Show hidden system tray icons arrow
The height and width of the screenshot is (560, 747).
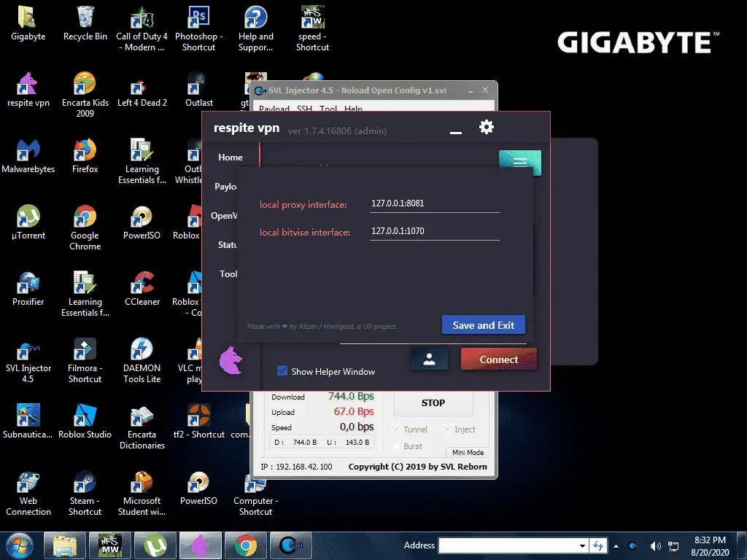[616, 545]
